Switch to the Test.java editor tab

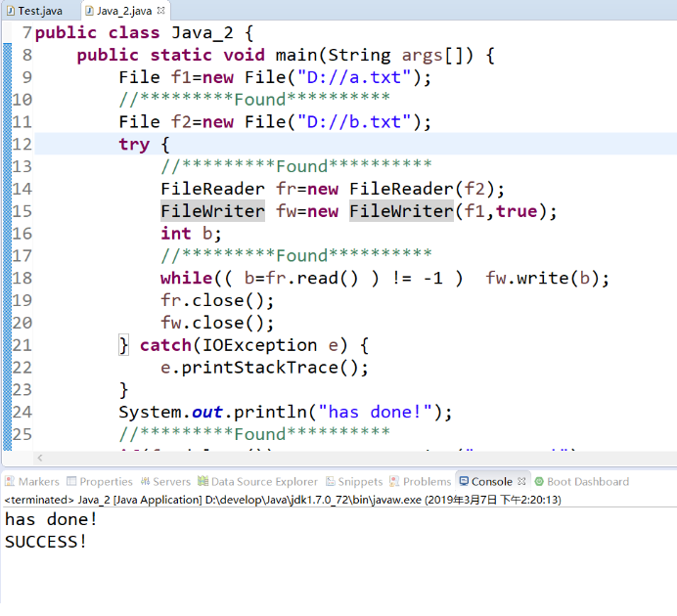pyautogui.click(x=39, y=11)
